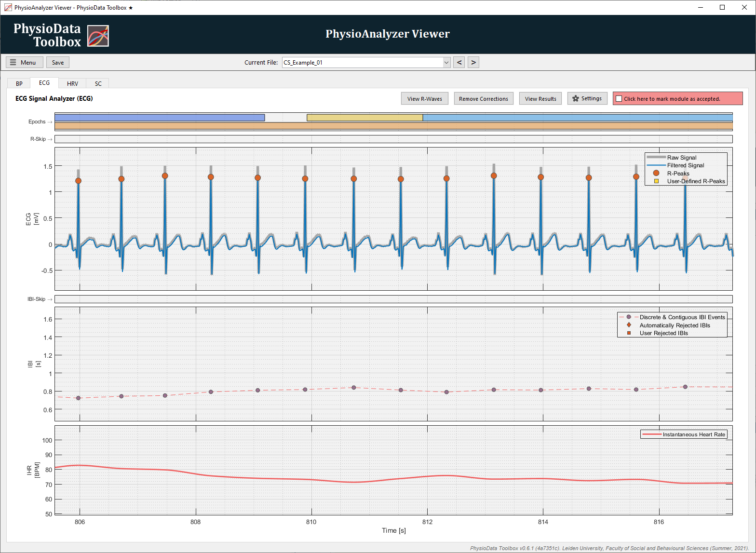Select the dark blue epoch bar
The height and width of the screenshot is (553, 756).
pos(160,118)
